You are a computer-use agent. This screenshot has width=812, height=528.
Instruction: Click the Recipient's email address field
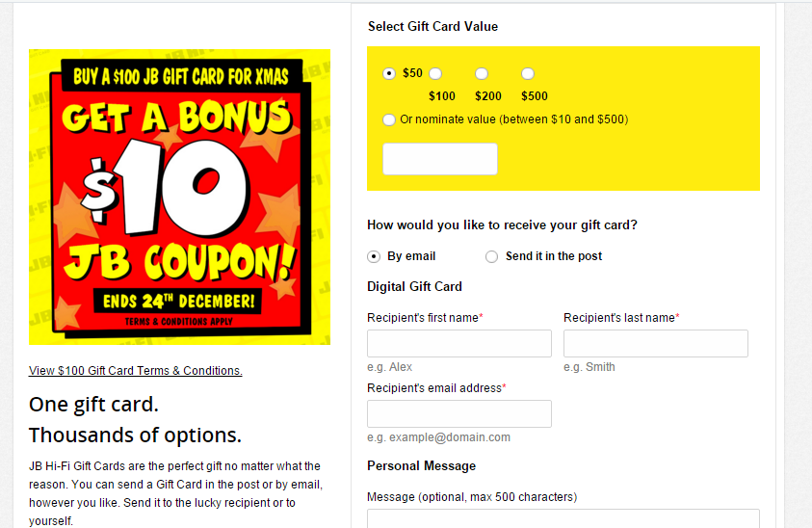[x=459, y=414]
